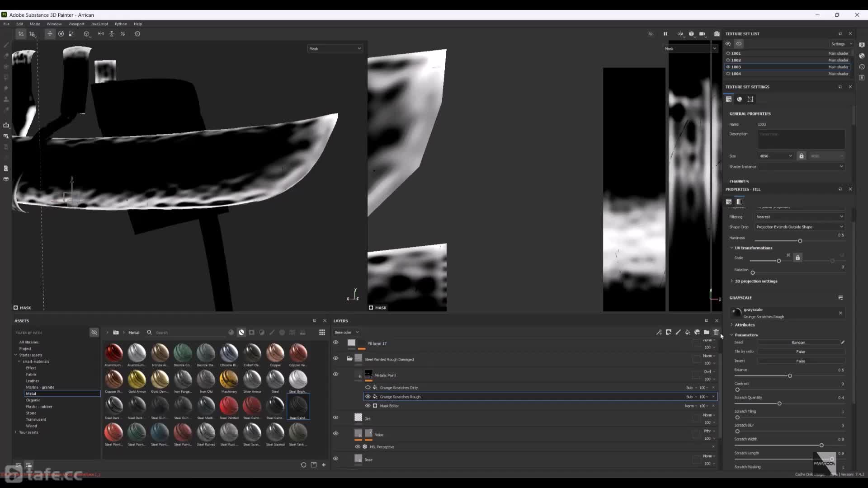Screen dimensions: 868x488
Task: Open the File menu
Action: pos(6,24)
